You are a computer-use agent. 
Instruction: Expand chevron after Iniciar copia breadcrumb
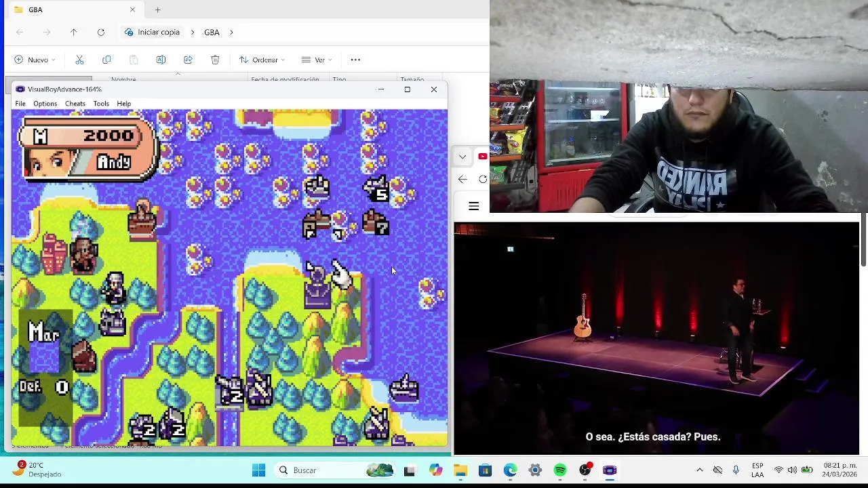tap(192, 32)
